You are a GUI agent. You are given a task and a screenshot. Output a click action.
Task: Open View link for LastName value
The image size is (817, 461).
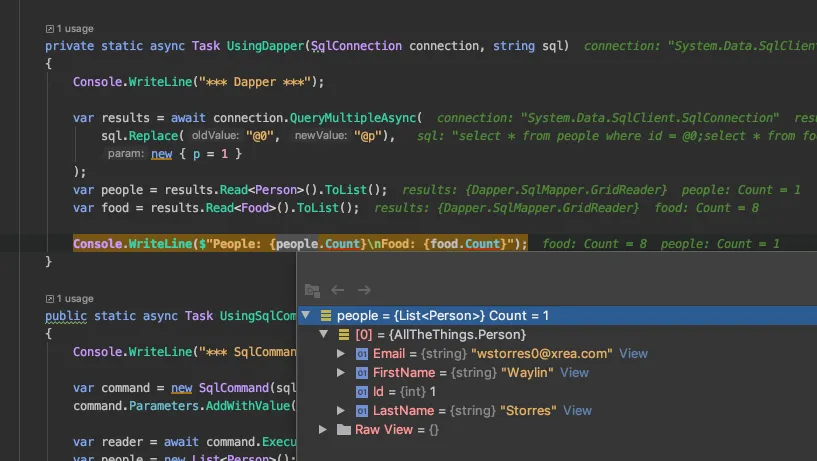577,410
